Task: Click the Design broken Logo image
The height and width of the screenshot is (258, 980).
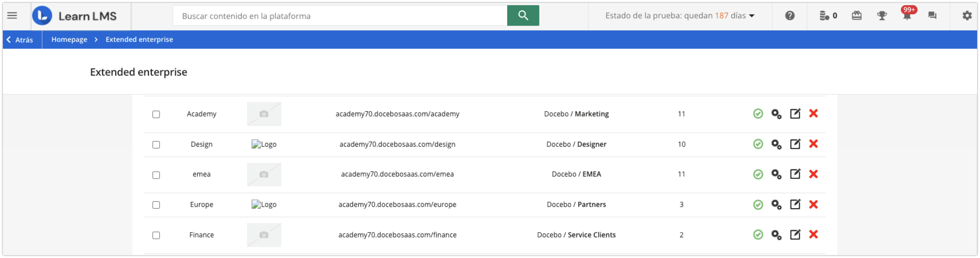Action: (264, 144)
